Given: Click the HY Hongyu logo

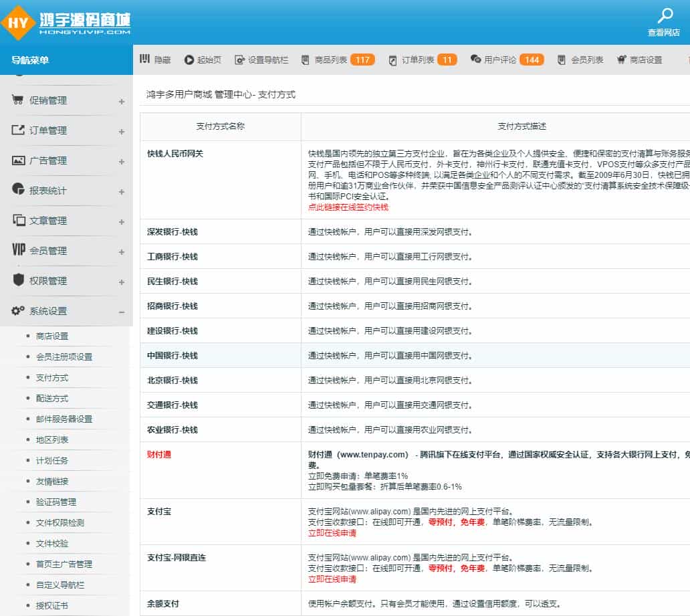Looking at the screenshot, I should [x=66, y=23].
